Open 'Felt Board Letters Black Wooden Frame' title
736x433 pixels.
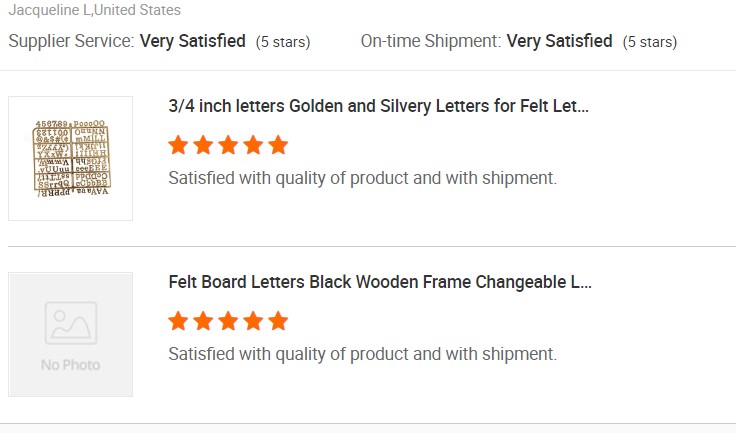[380, 282]
